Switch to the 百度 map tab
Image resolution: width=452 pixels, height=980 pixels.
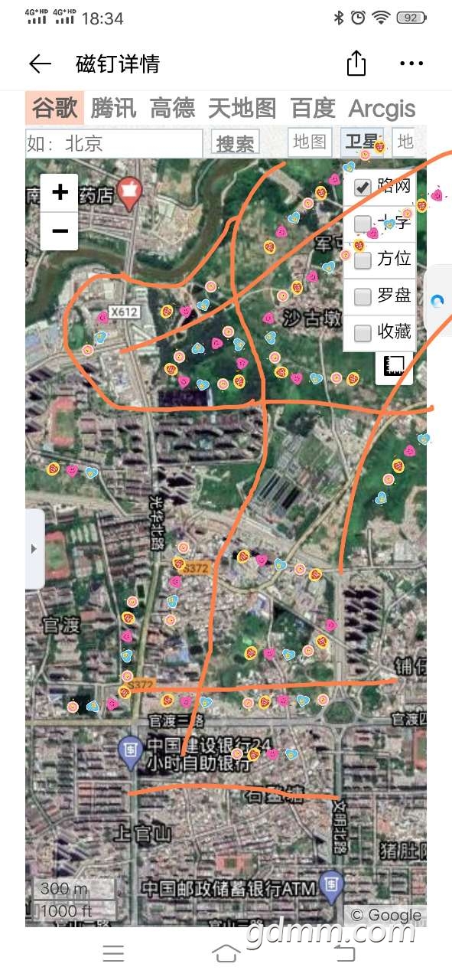click(x=313, y=108)
